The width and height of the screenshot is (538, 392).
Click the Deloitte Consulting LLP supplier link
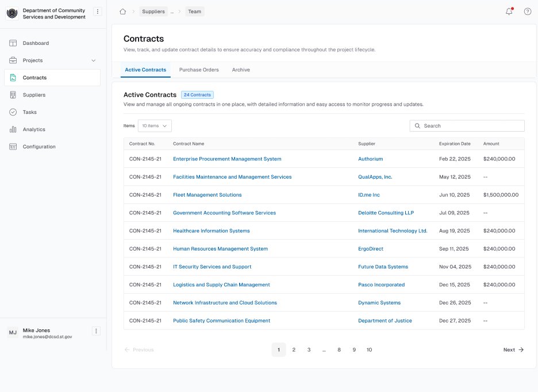click(386, 213)
